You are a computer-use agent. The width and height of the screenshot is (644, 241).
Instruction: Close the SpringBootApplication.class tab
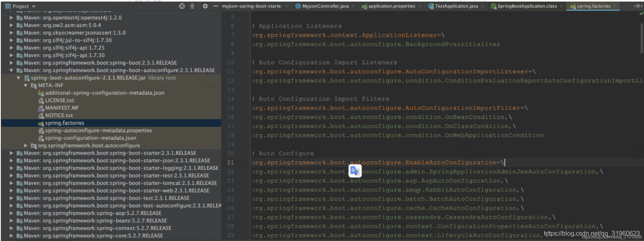562,6
